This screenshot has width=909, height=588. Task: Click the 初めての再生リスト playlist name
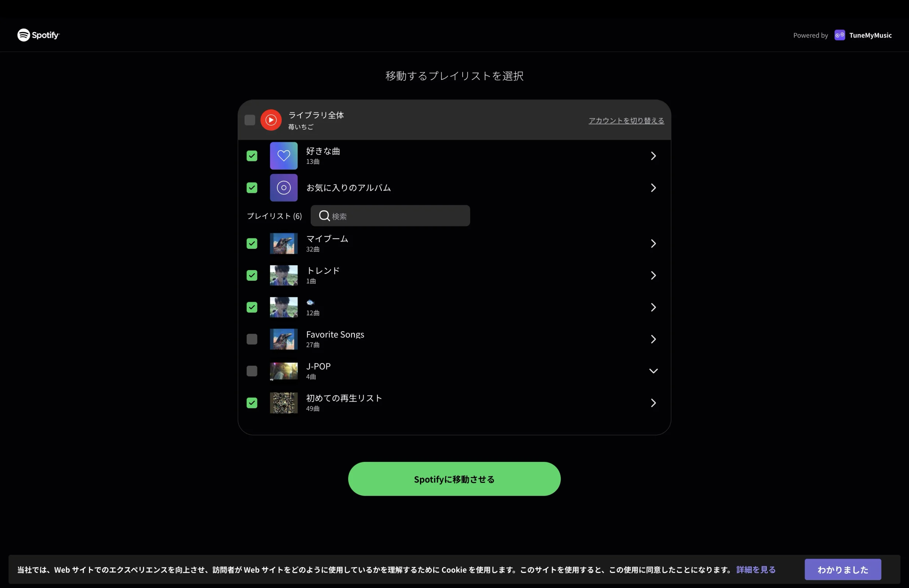(344, 398)
